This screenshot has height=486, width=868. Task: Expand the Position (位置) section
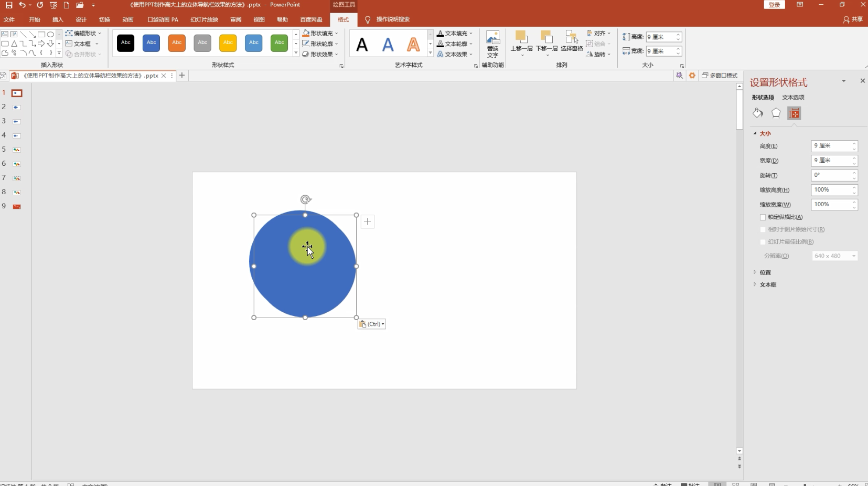765,272
